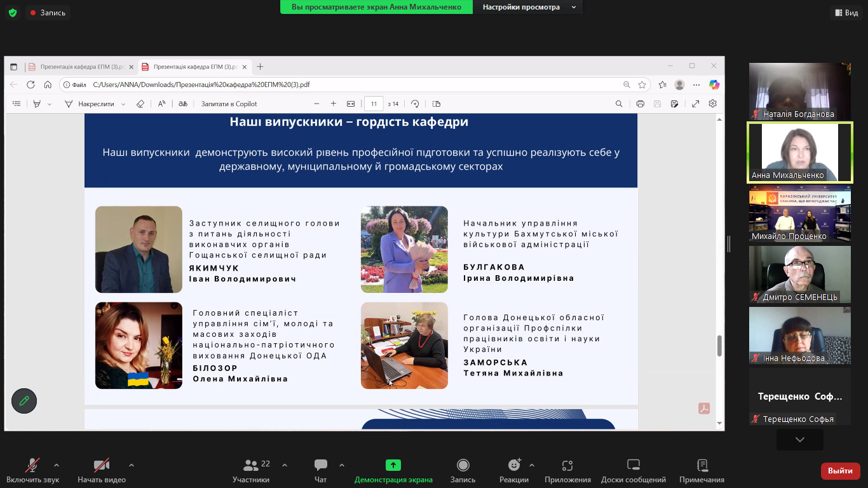Click the Anna Mikhalchenko video tile
This screenshot has width=868, height=488.
(799, 152)
